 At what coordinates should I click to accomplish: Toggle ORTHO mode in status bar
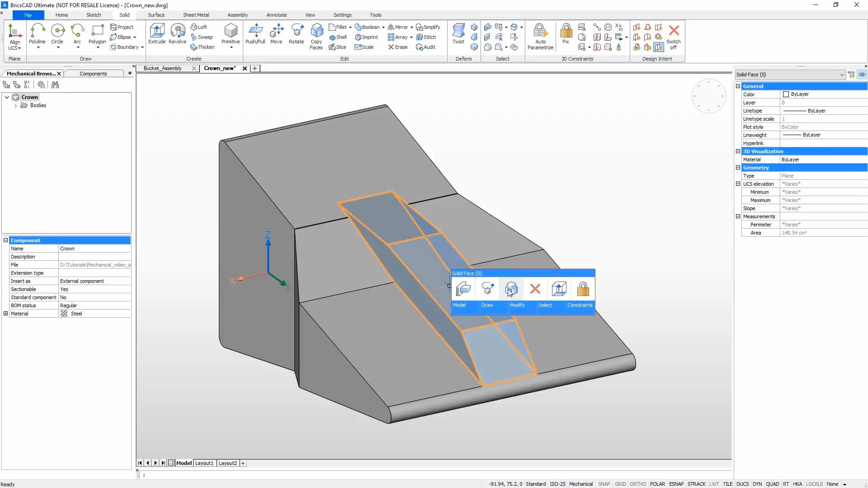(x=637, y=484)
